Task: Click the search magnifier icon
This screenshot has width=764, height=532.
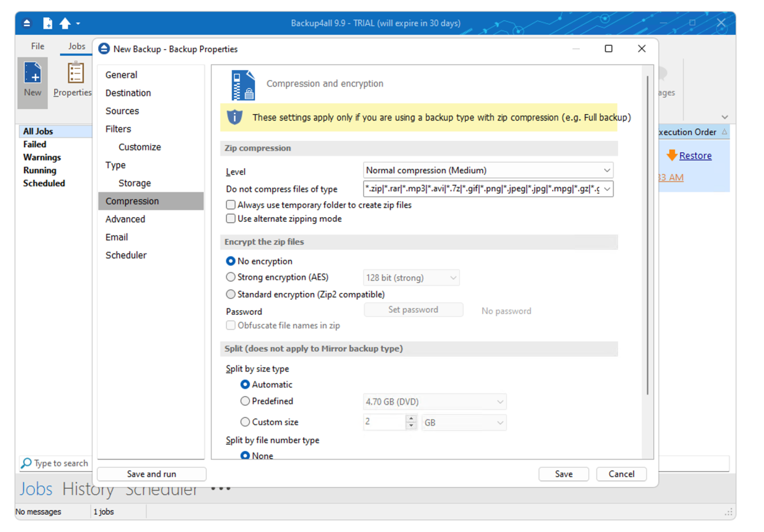Action: click(27, 463)
